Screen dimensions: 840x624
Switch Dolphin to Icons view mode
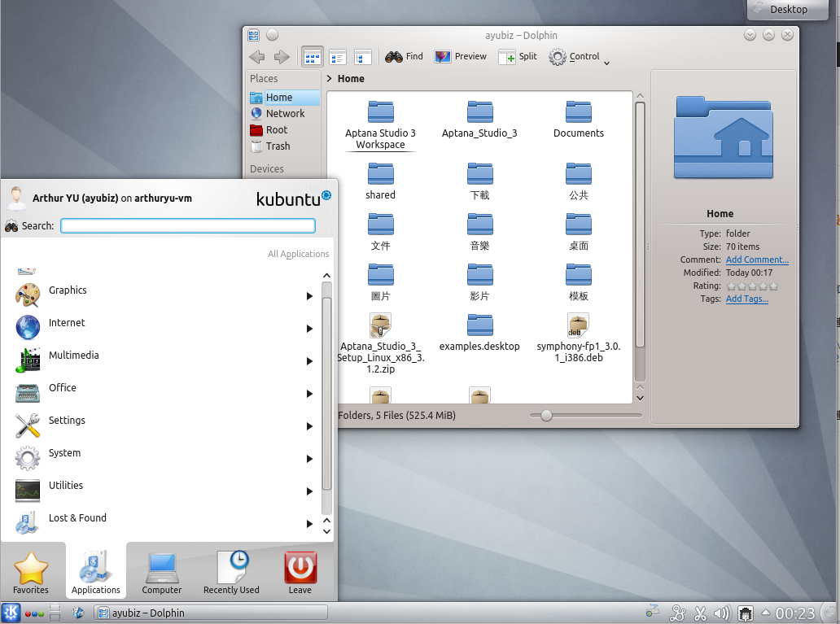pyautogui.click(x=312, y=57)
